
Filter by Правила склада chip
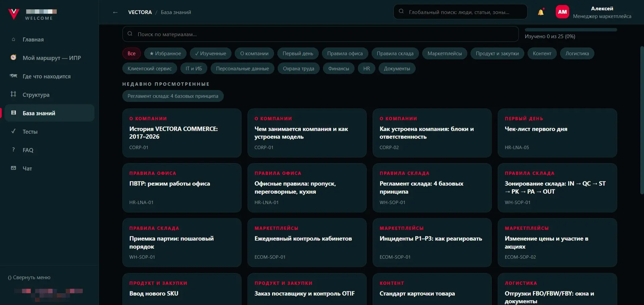pyautogui.click(x=395, y=53)
